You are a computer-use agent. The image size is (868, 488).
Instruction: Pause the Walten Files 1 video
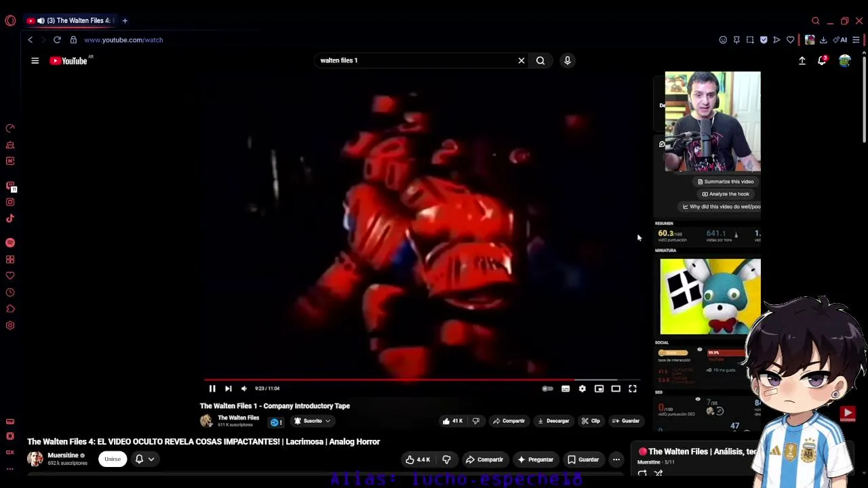coord(212,388)
